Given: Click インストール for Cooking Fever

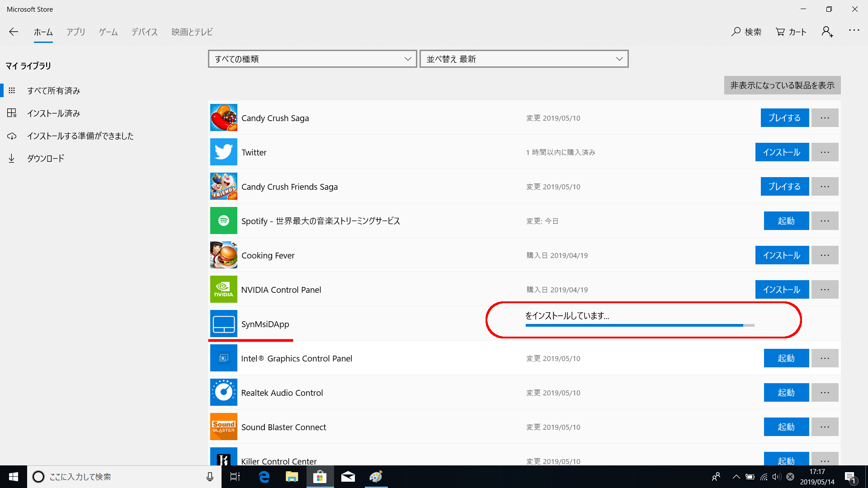Looking at the screenshot, I should (x=782, y=255).
